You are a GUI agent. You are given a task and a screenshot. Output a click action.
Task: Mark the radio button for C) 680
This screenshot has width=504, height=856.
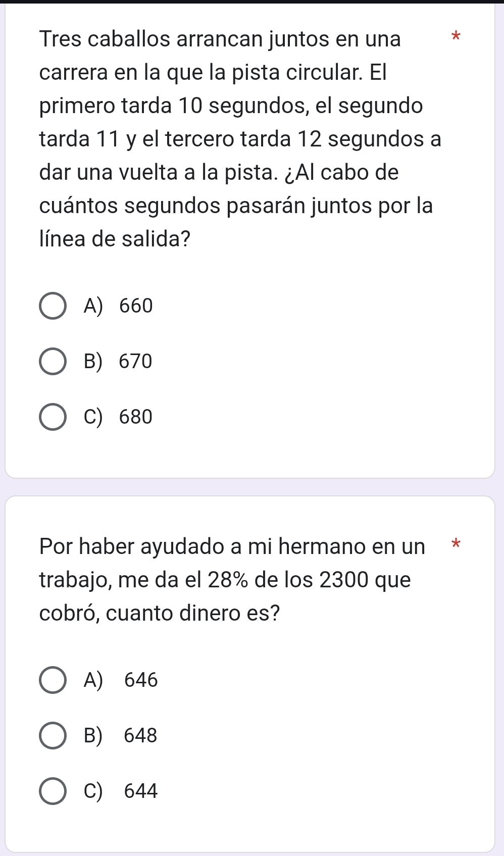(53, 417)
